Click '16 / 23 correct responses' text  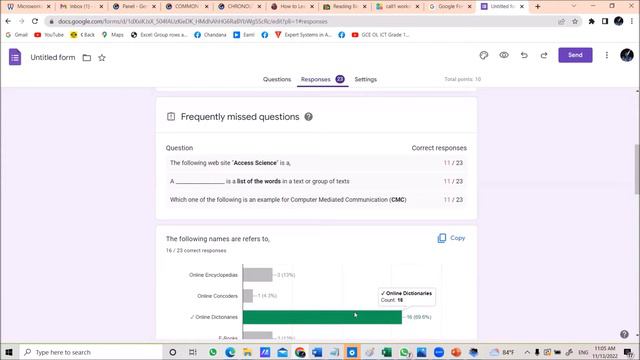point(196,251)
